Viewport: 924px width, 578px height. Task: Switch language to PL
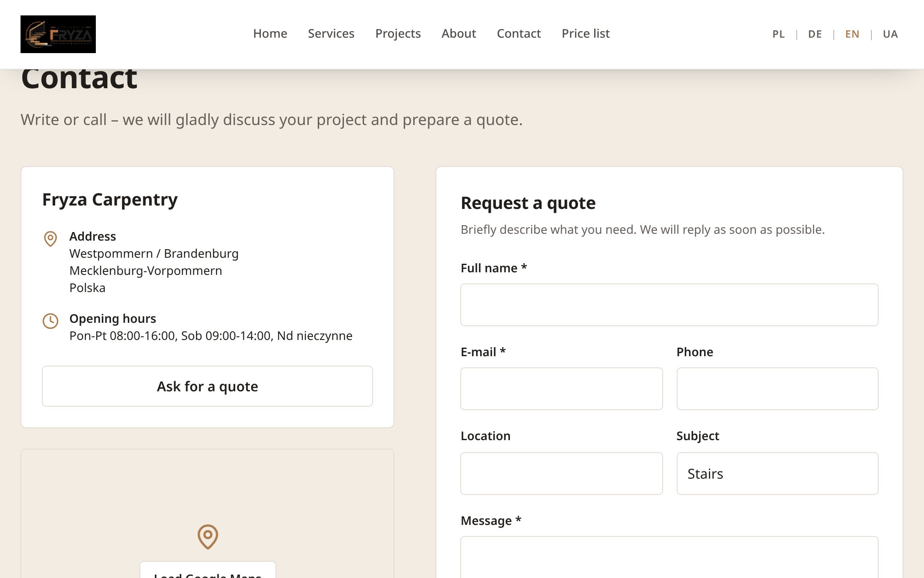[779, 34]
